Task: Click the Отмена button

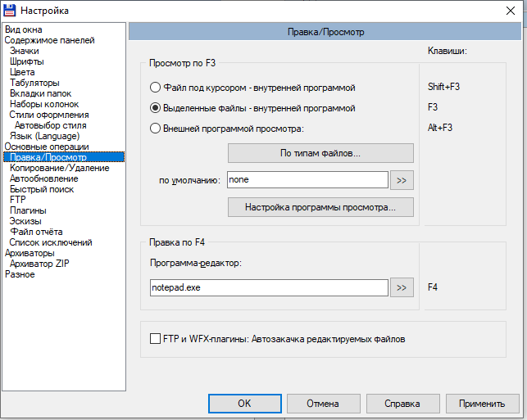Action: tap(323, 404)
